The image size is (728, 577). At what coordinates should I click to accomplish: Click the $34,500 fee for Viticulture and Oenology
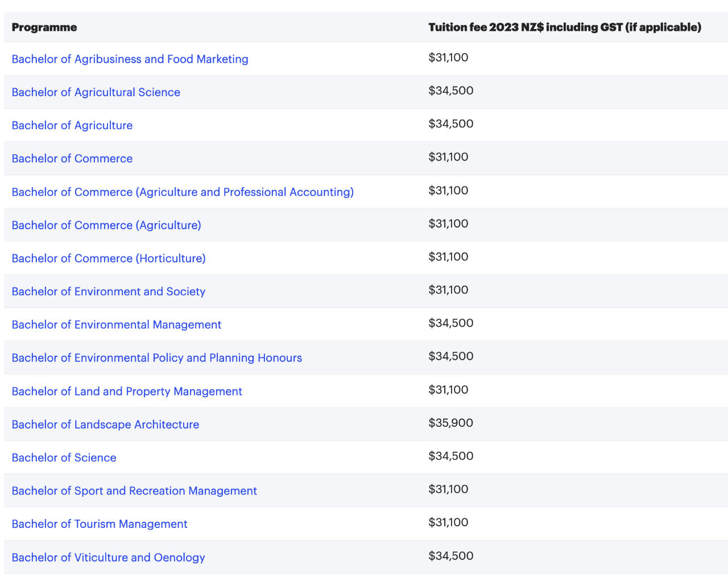tap(451, 556)
